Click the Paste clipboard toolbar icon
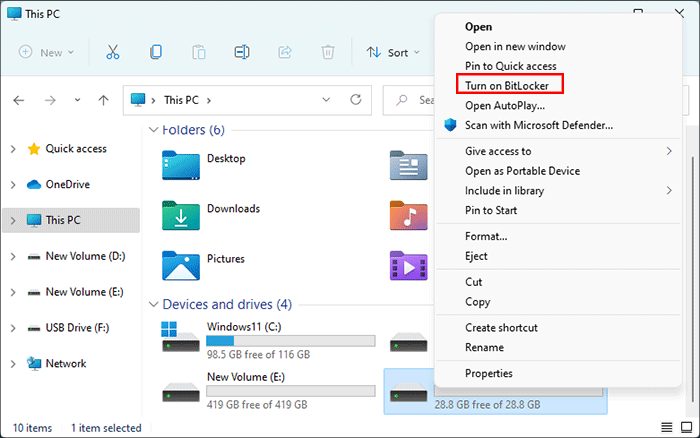Screen dimensions: 700x438 click(199, 52)
